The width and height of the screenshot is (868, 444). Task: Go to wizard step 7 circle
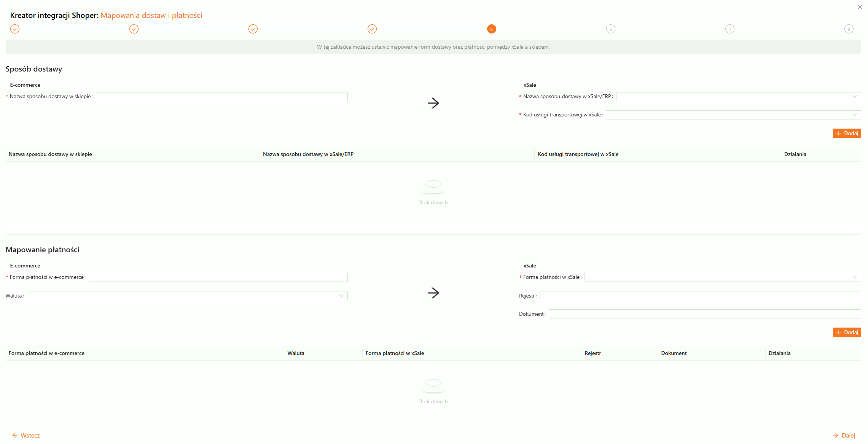pyautogui.click(x=729, y=29)
